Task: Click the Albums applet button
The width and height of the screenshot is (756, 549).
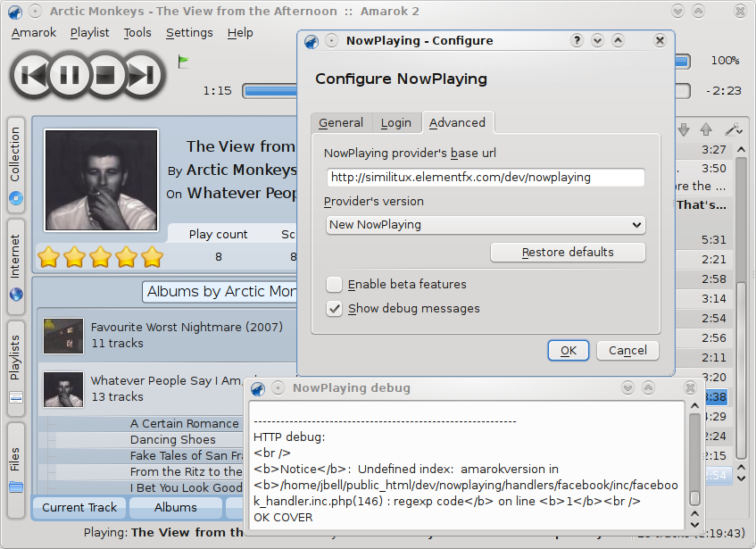Action: pos(176,508)
